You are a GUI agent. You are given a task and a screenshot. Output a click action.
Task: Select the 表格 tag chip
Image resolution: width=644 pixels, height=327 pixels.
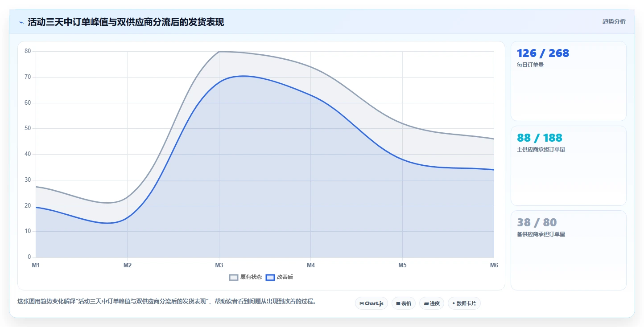coord(404,303)
